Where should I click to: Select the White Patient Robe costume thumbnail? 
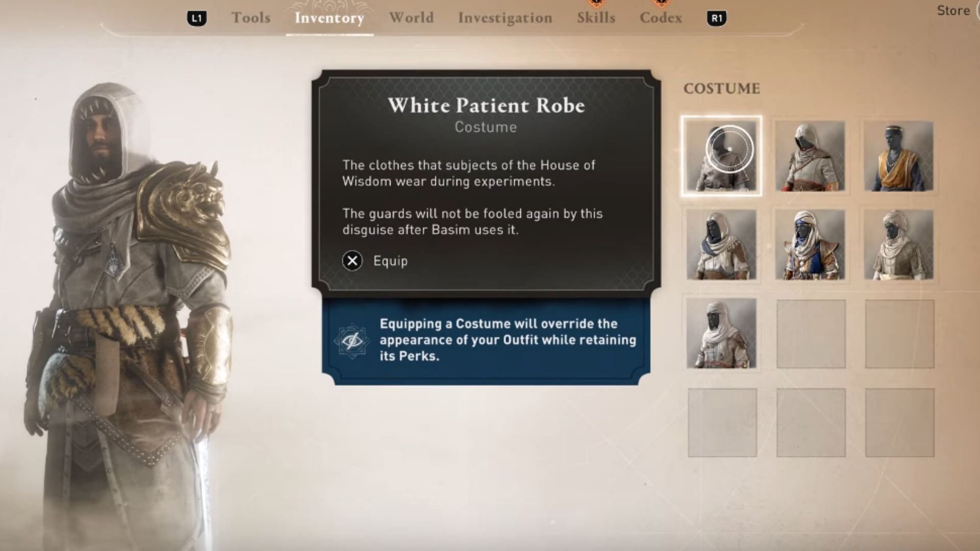coord(721,156)
